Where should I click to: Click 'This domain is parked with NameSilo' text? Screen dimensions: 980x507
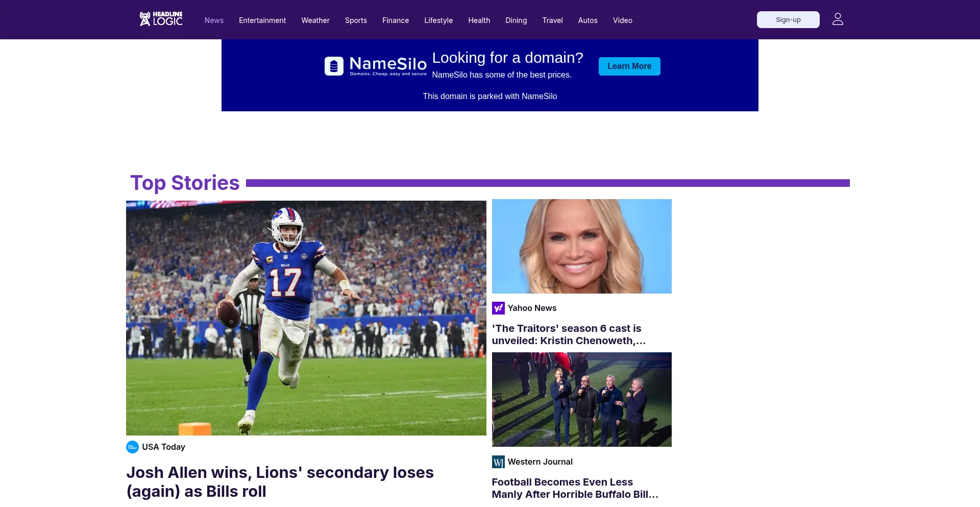[490, 96]
